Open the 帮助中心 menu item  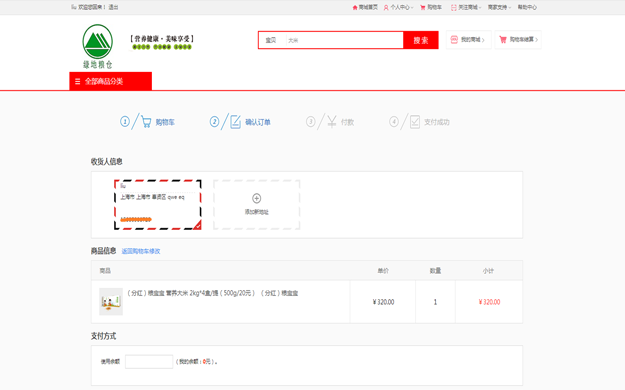tap(527, 8)
